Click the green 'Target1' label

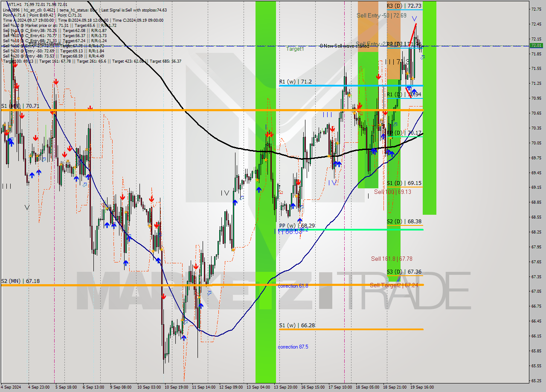(x=295, y=49)
